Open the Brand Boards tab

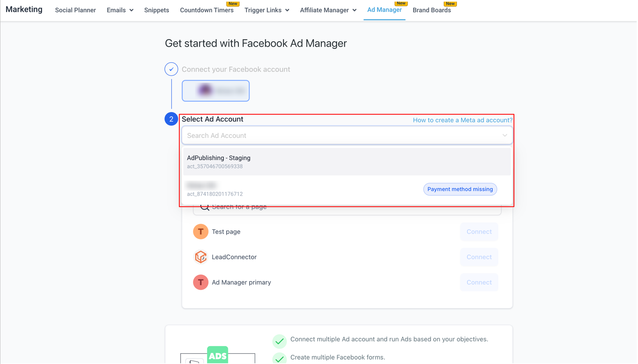431,10
